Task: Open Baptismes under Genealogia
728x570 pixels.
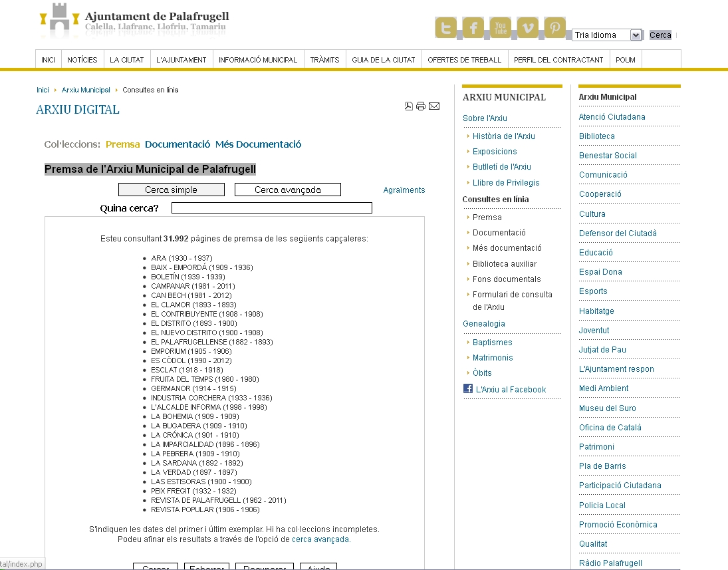Action: click(492, 343)
